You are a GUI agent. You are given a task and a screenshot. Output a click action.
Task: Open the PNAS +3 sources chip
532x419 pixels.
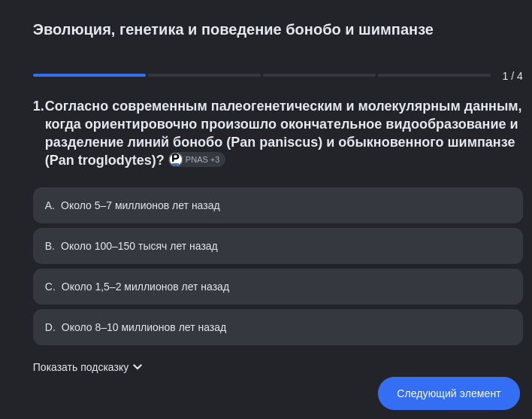[197, 159]
